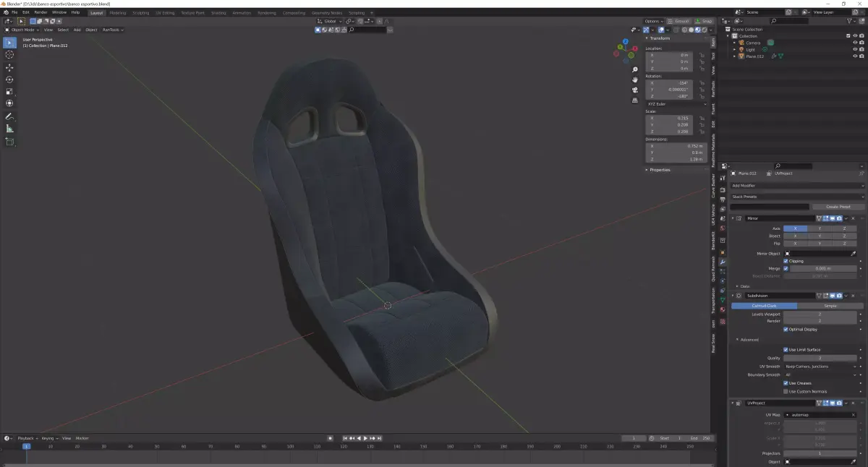Select the Select Box tool
The height and width of the screenshot is (467, 868).
point(9,43)
